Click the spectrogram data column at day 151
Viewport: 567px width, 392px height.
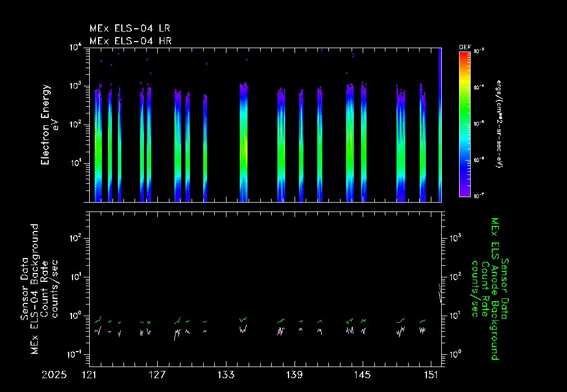click(x=440, y=125)
